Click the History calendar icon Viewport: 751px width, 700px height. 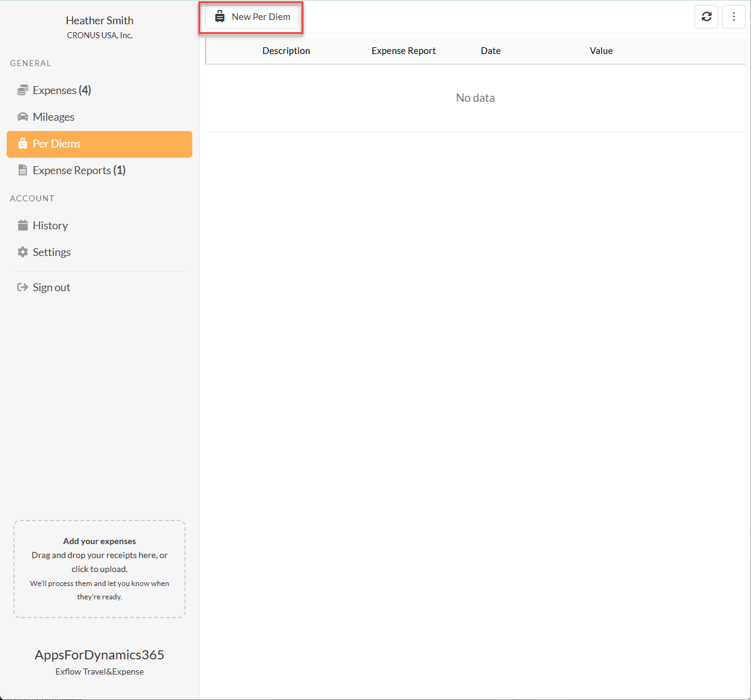pyautogui.click(x=22, y=226)
